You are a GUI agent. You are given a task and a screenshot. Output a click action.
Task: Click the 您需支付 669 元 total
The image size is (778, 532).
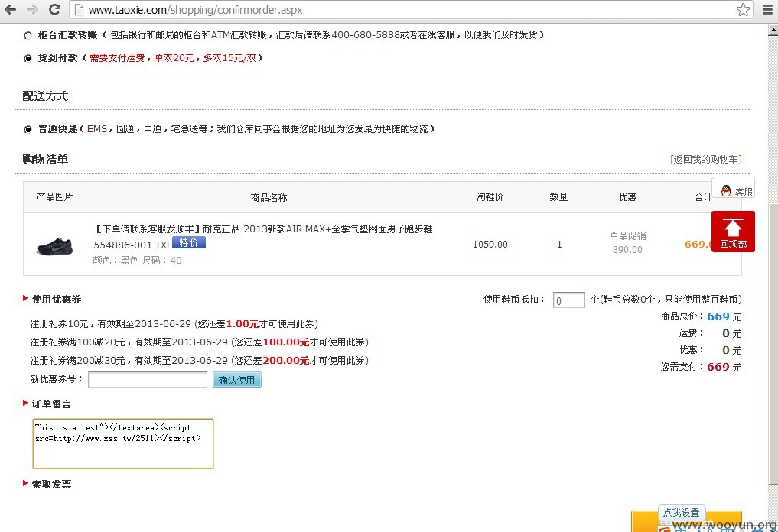tap(701, 367)
